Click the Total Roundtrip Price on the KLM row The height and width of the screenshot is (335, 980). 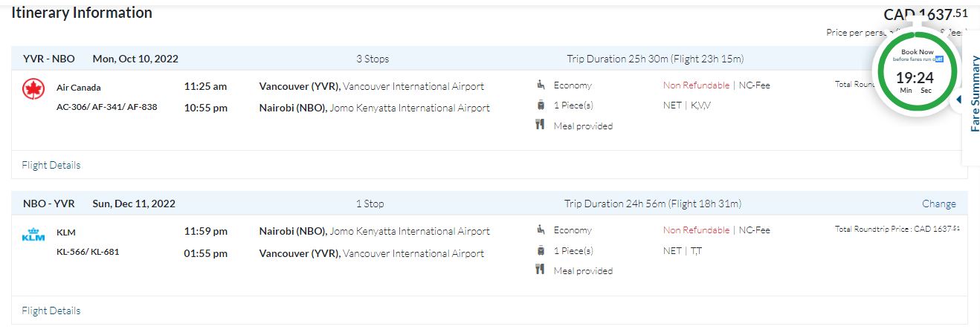pos(897,229)
